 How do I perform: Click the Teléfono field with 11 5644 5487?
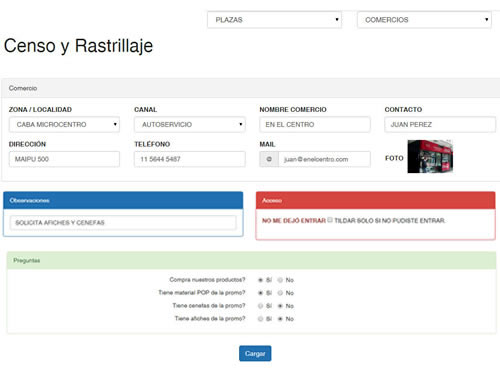190,159
